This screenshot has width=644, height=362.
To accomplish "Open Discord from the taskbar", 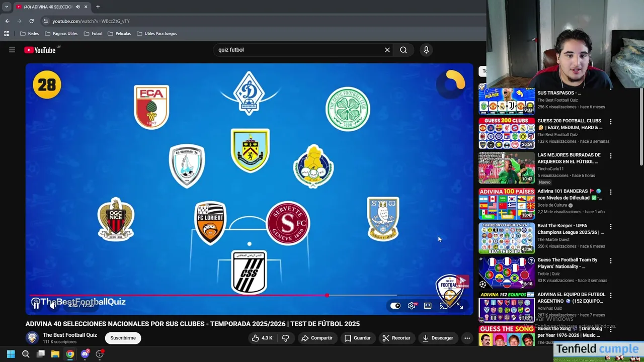I will click(x=85, y=354).
